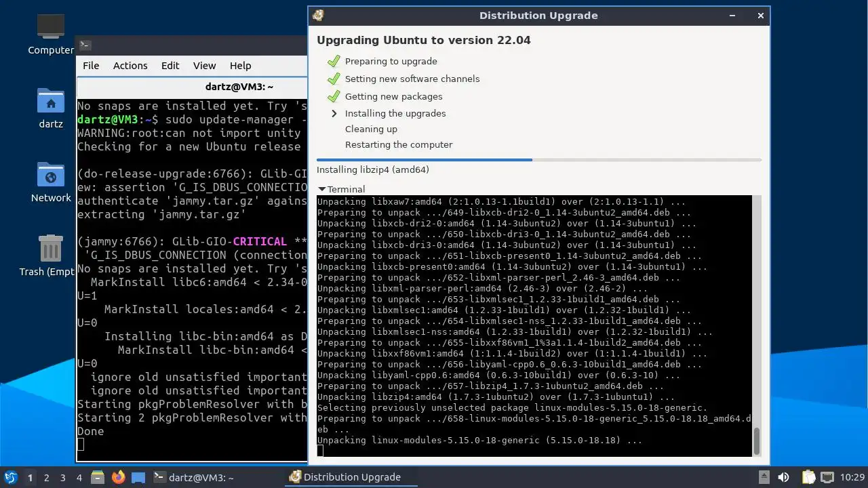This screenshot has width=868, height=488.
Task: Open the Help menu in terminal window
Action: [x=241, y=66]
